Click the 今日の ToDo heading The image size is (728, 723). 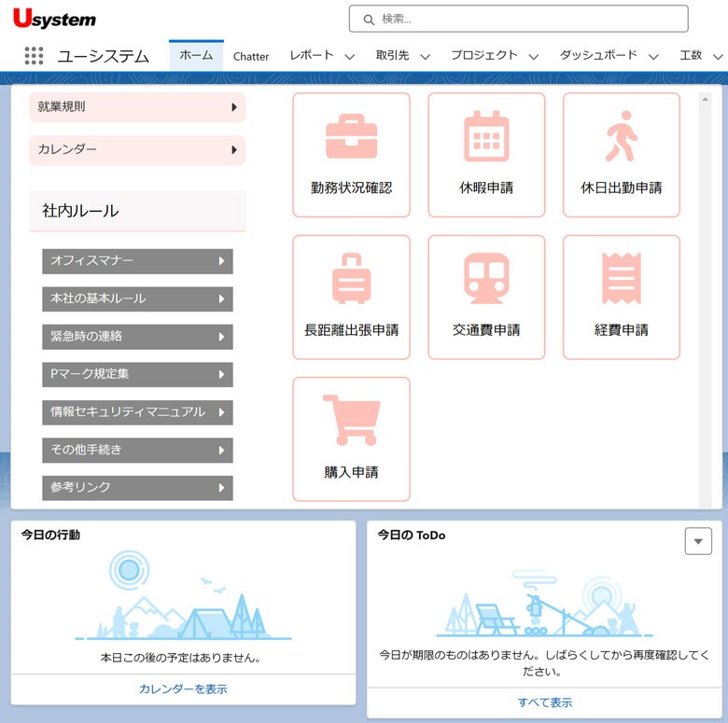click(411, 535)
